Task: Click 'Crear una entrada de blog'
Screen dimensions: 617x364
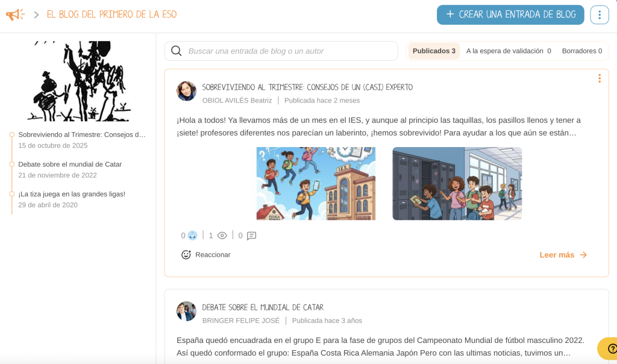Action: [510, 14]
